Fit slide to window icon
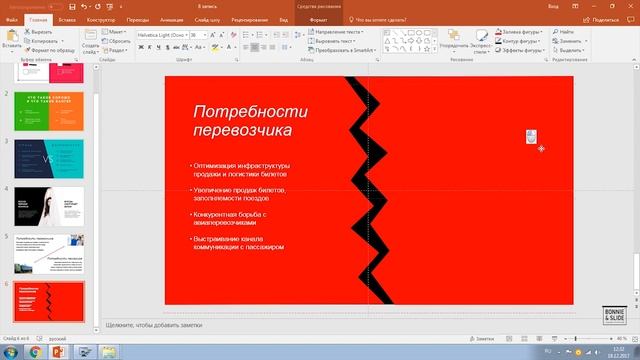Screen dimensions: 640x360 click(x=635, y=339)
